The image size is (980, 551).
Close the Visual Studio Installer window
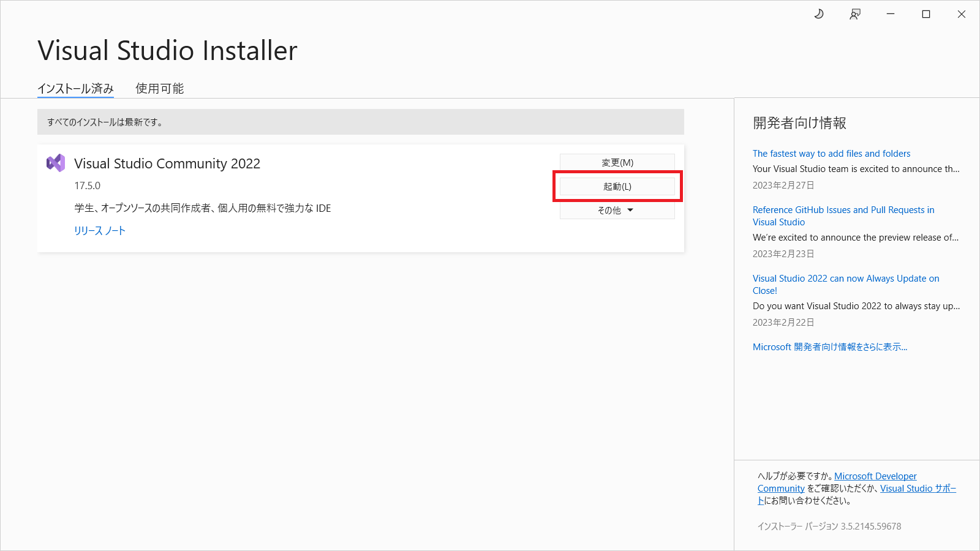(961, 14)
